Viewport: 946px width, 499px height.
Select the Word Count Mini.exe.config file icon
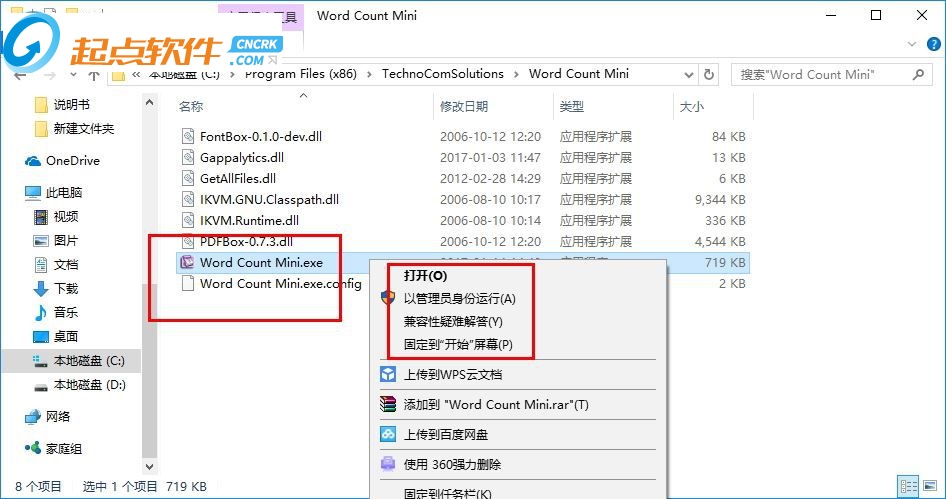click(188, 283)
